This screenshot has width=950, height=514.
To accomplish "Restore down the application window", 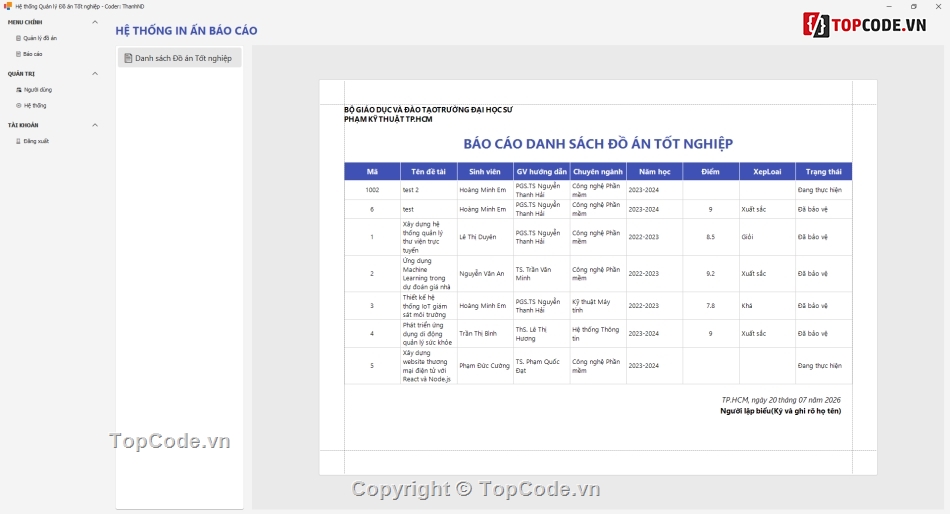I will pyautogui.click(x=914, y=7).
